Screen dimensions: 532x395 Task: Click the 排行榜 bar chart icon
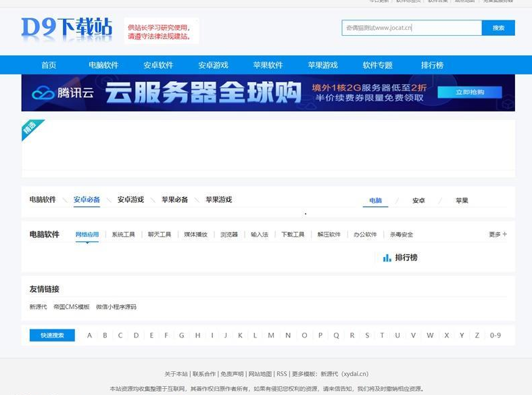(x=387, y=258)
